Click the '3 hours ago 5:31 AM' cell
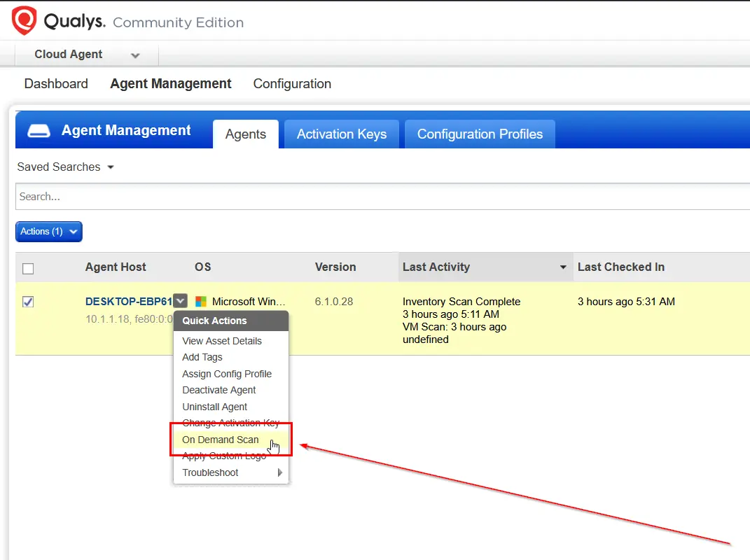Screen dimensions: 750x560 point(626,302)
